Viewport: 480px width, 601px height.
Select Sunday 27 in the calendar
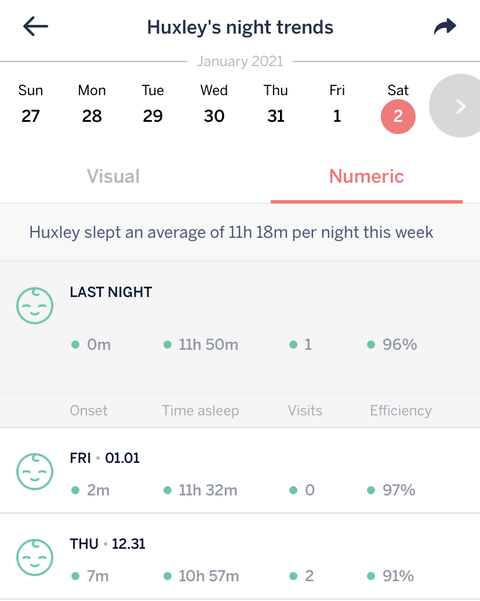pos(30,104)
